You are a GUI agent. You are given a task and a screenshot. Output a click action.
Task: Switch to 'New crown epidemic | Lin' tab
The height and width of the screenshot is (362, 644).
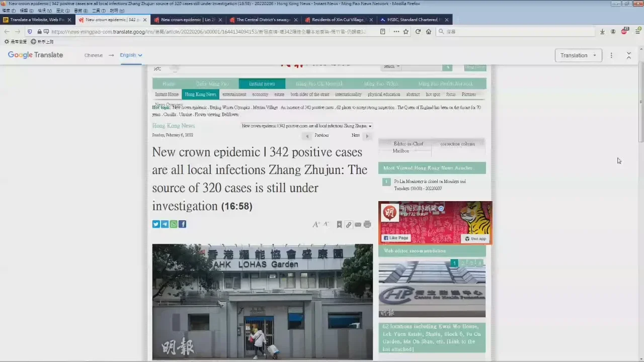coord(188,20)
